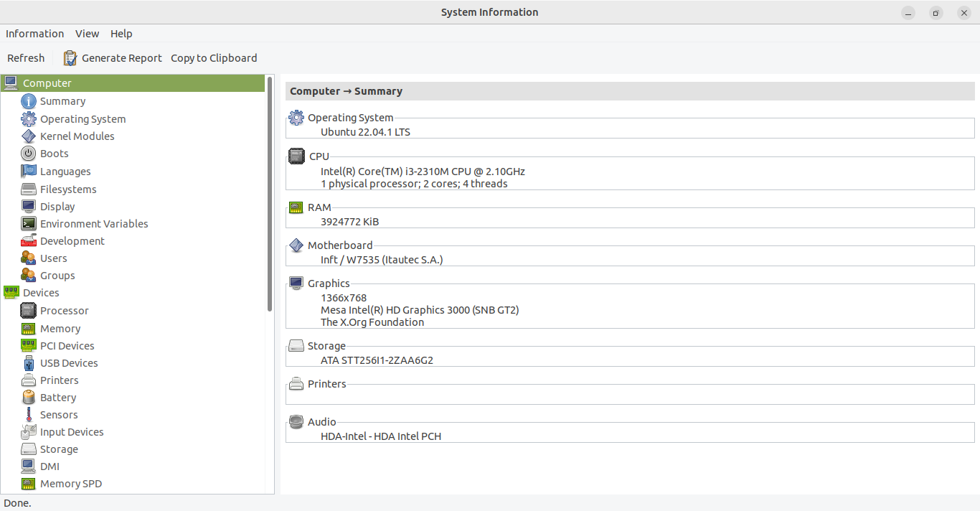
Task: Click the Processor chip icon in sidebar
Action: pos(29,311)
